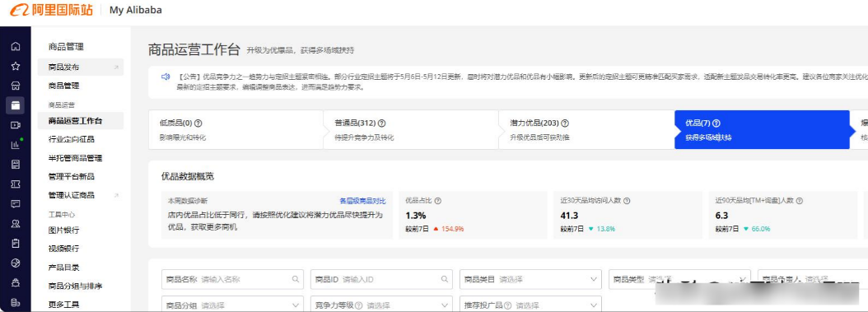
Task: Click the help icon beside 推荐投广品
Action: [x=507, y=305]
